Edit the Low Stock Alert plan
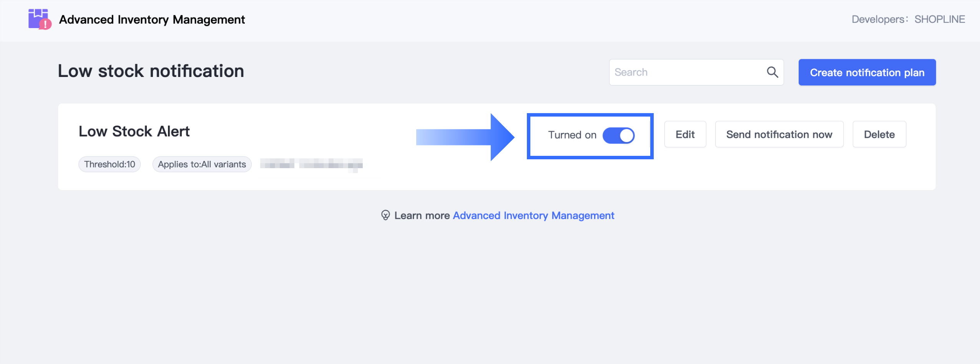 685,134
